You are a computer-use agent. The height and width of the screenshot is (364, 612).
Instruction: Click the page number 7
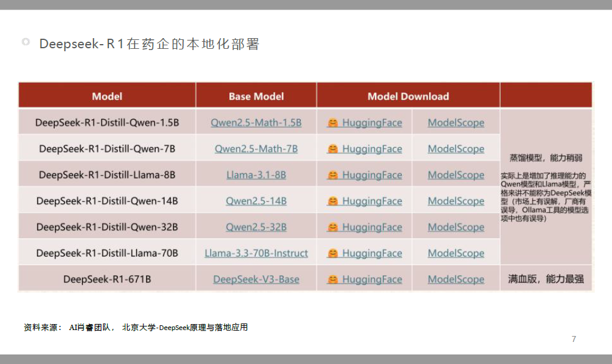[x=574, y=339]
